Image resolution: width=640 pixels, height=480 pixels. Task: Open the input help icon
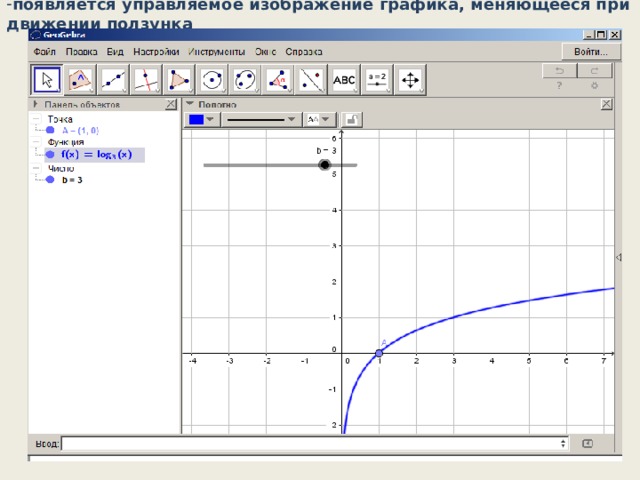click(587, 443)
